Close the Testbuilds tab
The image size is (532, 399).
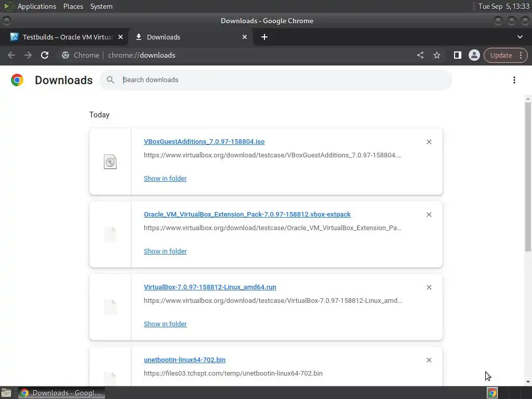click(x=121, y=37)
